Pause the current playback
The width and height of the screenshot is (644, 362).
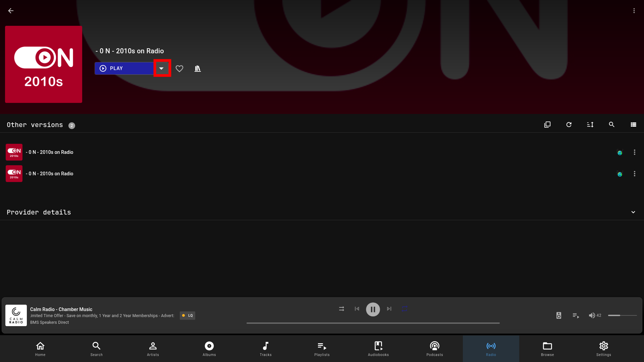[x=373, y=309]
